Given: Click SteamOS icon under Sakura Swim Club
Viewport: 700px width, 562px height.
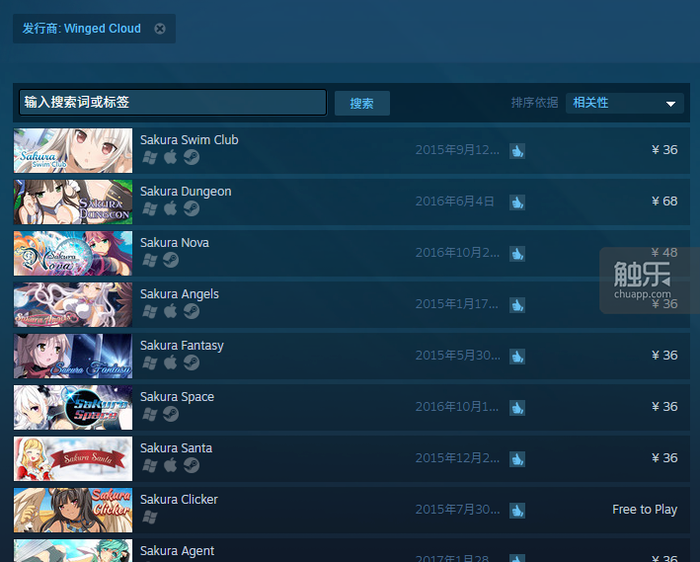Looking at the screenshot, I should [x=192, y=157].
